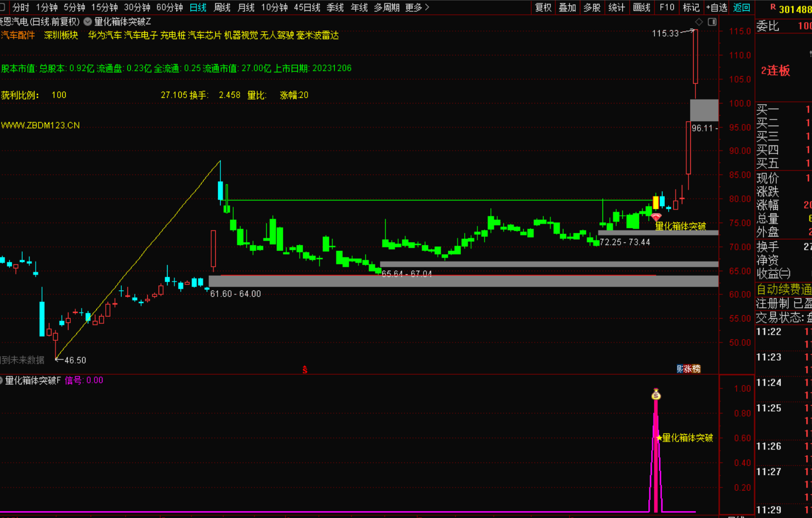Toggle 复权 price adjustment mode
This screenshot has width=812, height=518.
click(543, 7)
